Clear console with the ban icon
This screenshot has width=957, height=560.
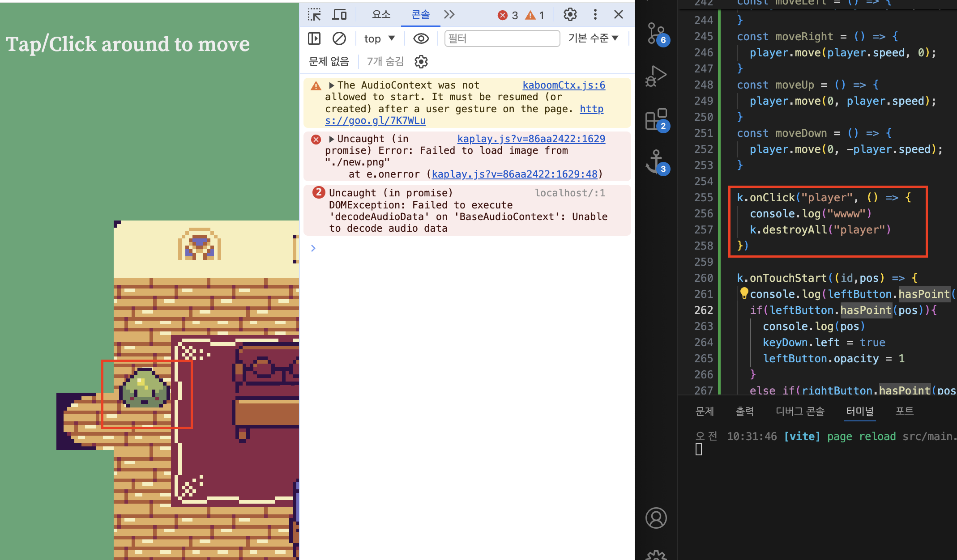click(339, 38)
